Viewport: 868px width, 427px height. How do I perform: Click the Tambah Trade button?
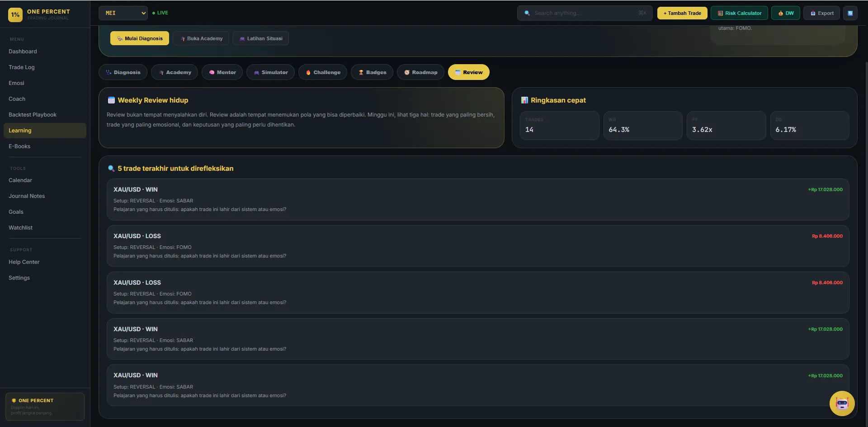point(682,13)
